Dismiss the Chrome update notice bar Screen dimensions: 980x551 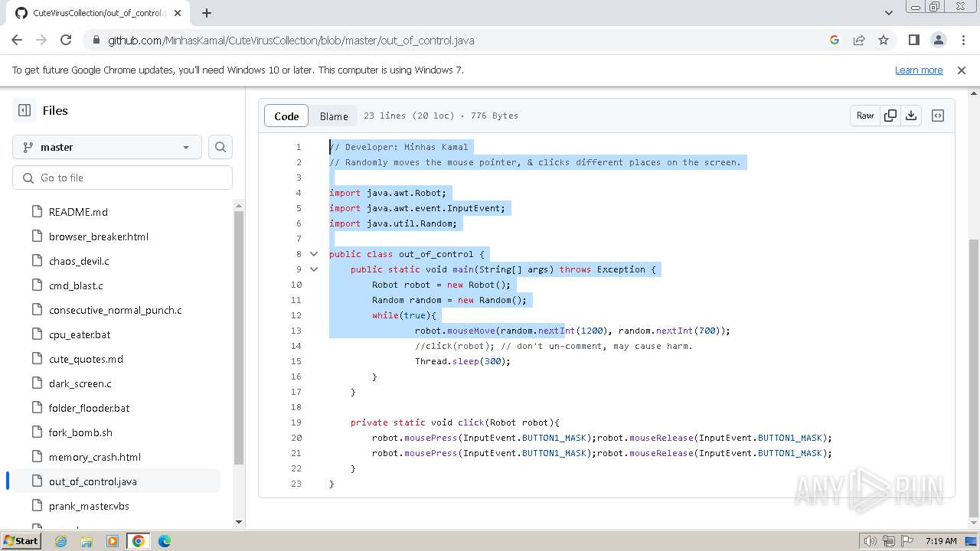(962, 70)
